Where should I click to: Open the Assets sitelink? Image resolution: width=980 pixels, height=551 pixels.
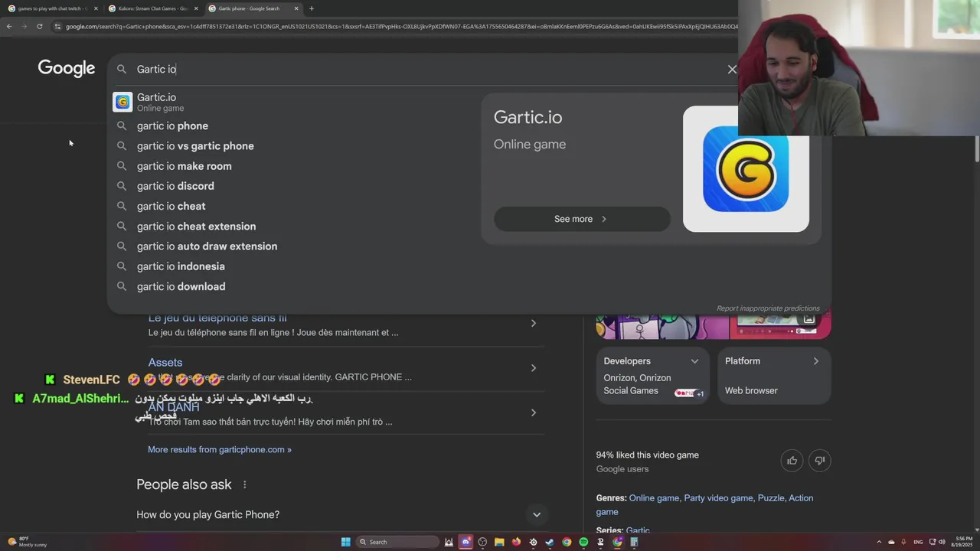click(165, 362)
